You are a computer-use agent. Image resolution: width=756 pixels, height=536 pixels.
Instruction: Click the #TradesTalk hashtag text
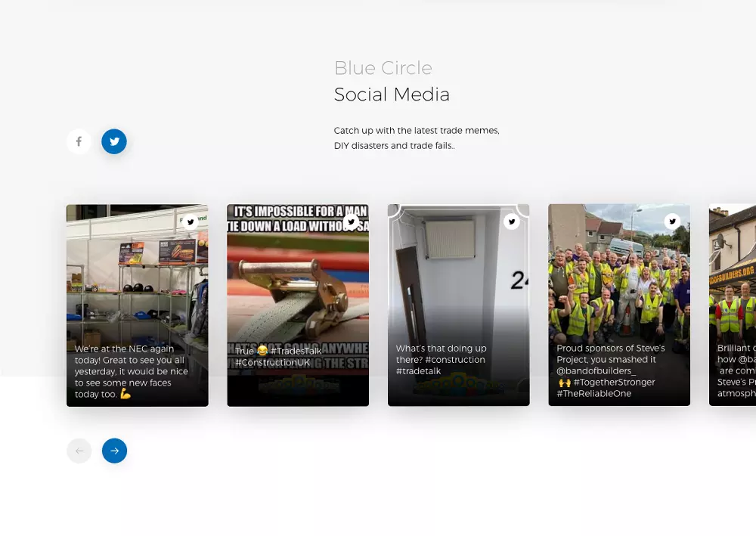(x=296, y=351)
